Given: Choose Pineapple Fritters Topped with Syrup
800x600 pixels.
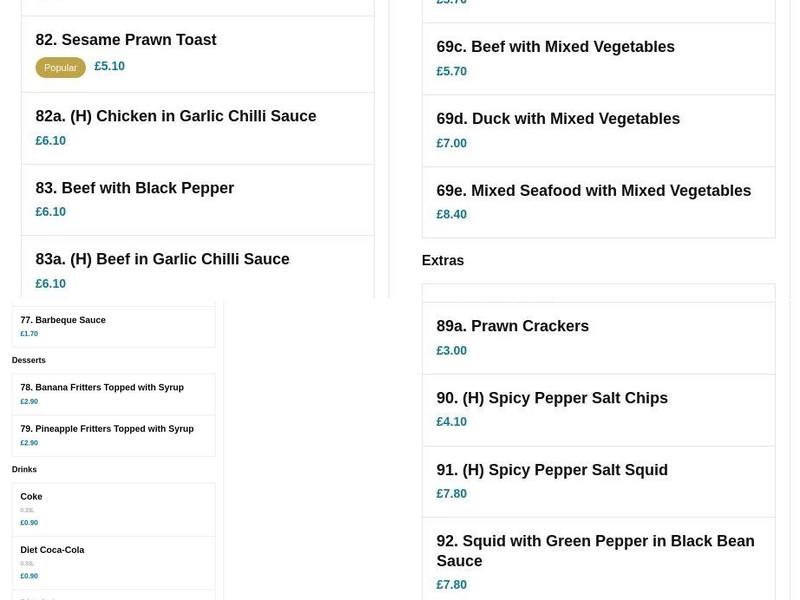Looking at the screenshot, I should tap(108, 428).
